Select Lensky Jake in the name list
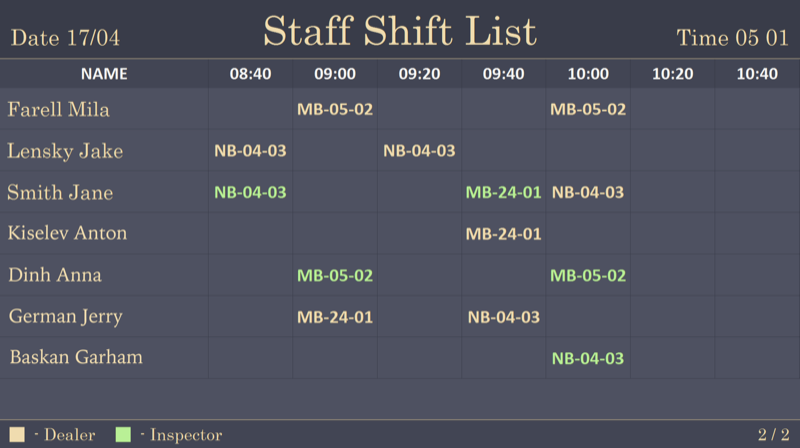 [x=65, y=151]
